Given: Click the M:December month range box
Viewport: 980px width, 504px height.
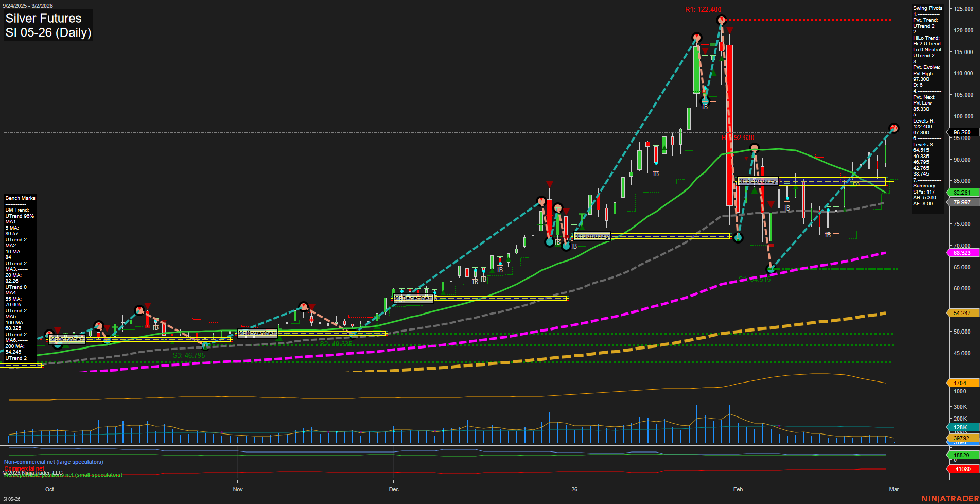Looking at the screenshot, I should (x=414, y=298).
